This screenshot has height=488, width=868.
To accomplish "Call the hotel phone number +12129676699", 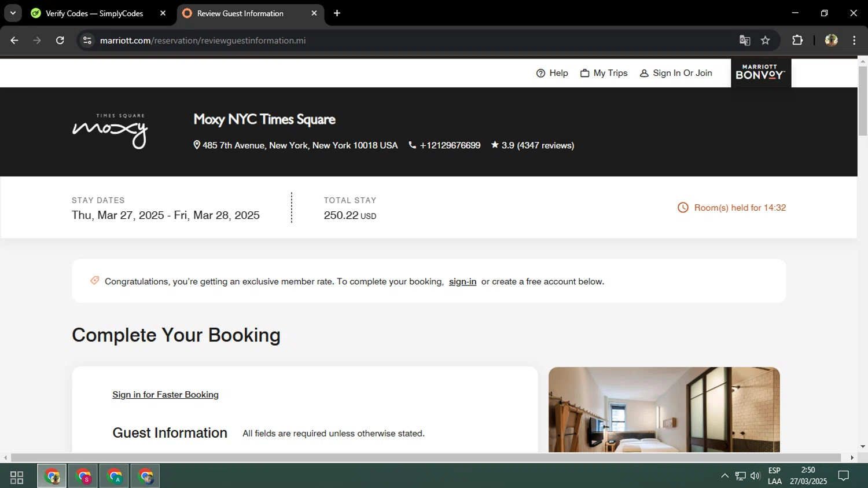I will (x=444, y=145).
